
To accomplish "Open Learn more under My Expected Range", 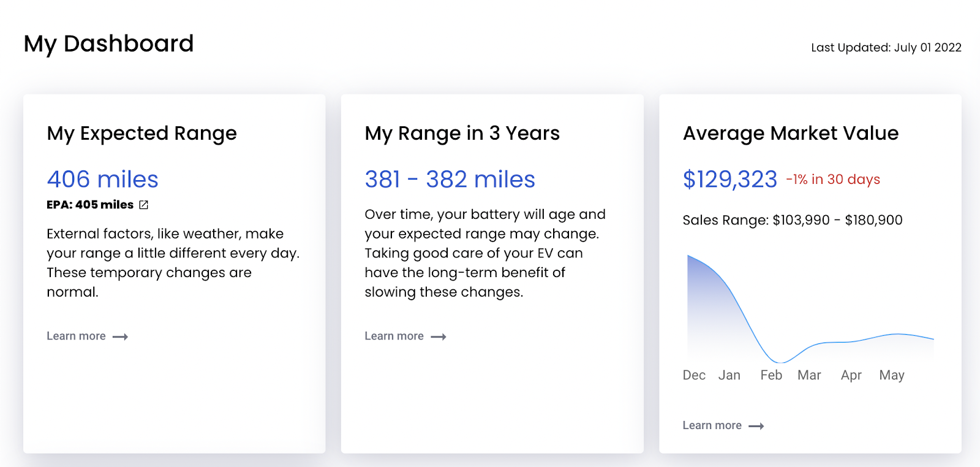I will [x=77, y=336].
